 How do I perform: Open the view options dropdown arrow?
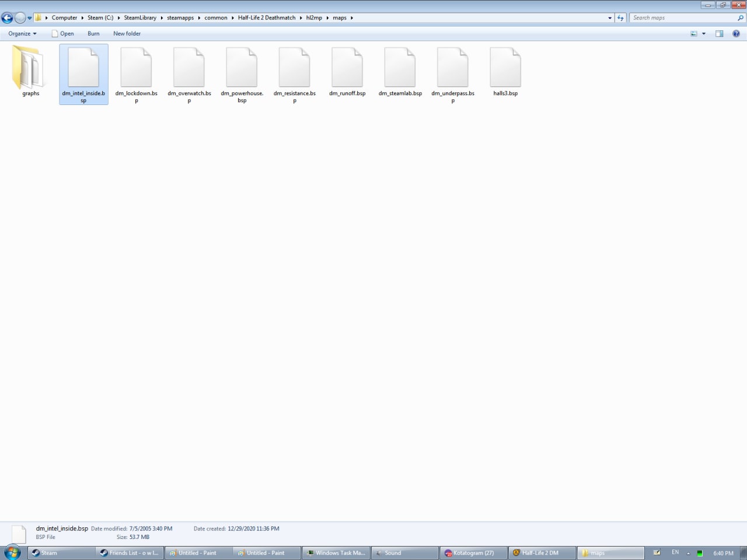[x=704, y=34]
